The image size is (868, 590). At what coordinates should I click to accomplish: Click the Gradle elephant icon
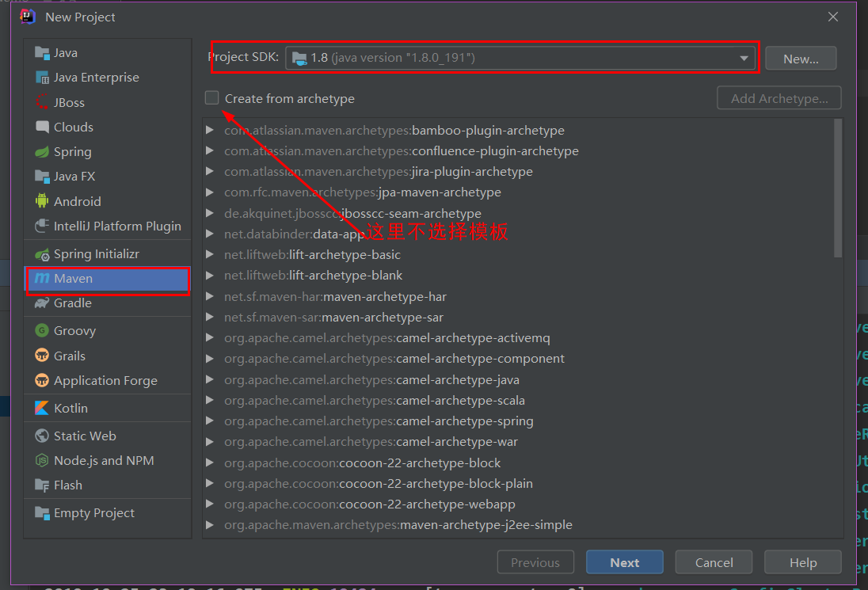42,303
